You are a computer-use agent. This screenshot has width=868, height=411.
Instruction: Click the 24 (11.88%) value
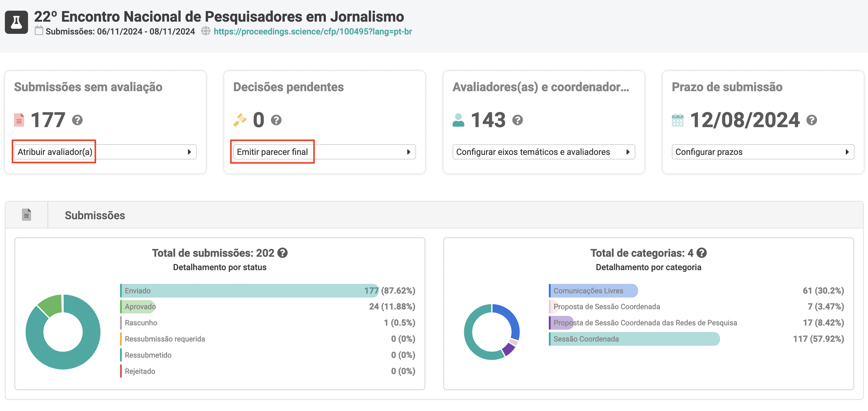[392, 306]
